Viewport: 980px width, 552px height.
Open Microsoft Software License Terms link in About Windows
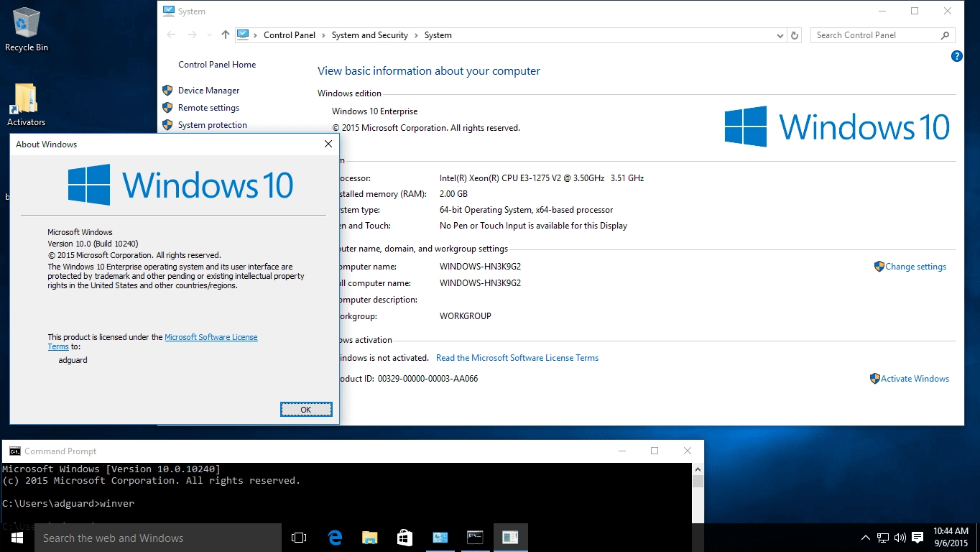(x=211, y=337)
